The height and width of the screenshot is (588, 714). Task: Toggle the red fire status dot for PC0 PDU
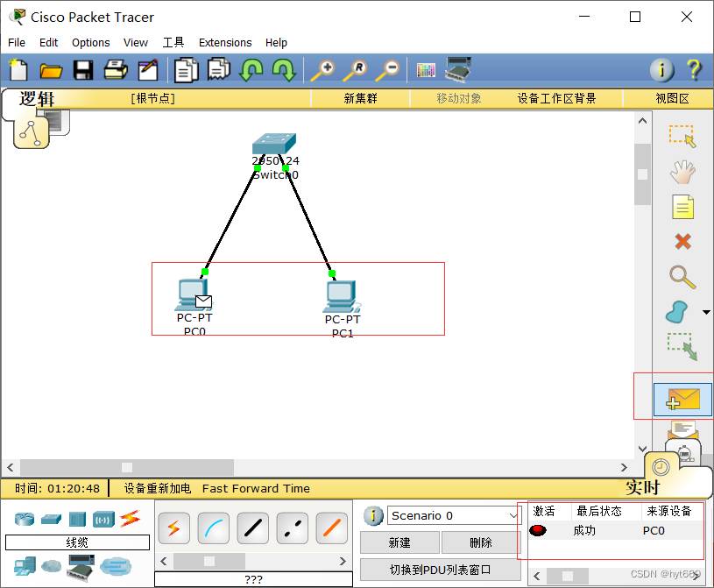point(538,530)
